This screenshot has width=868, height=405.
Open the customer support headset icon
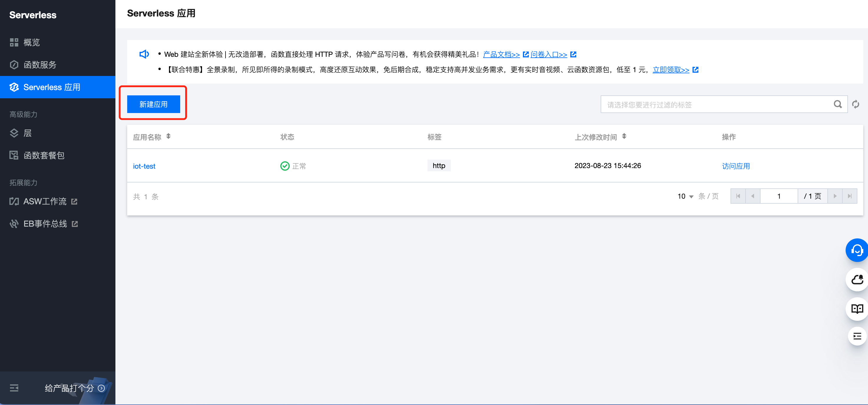[857, 250]
